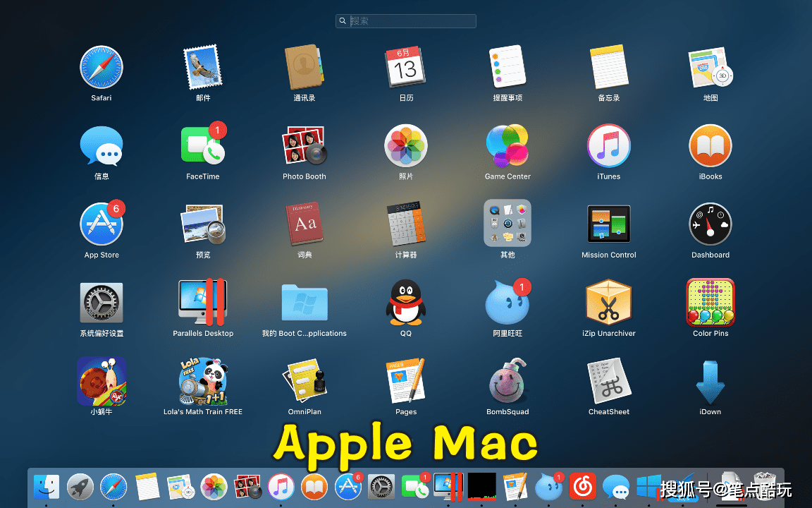Screen dimensions: 812x508
Task: Open Pages in the Launchpad grid
Action: coord(406,380)
